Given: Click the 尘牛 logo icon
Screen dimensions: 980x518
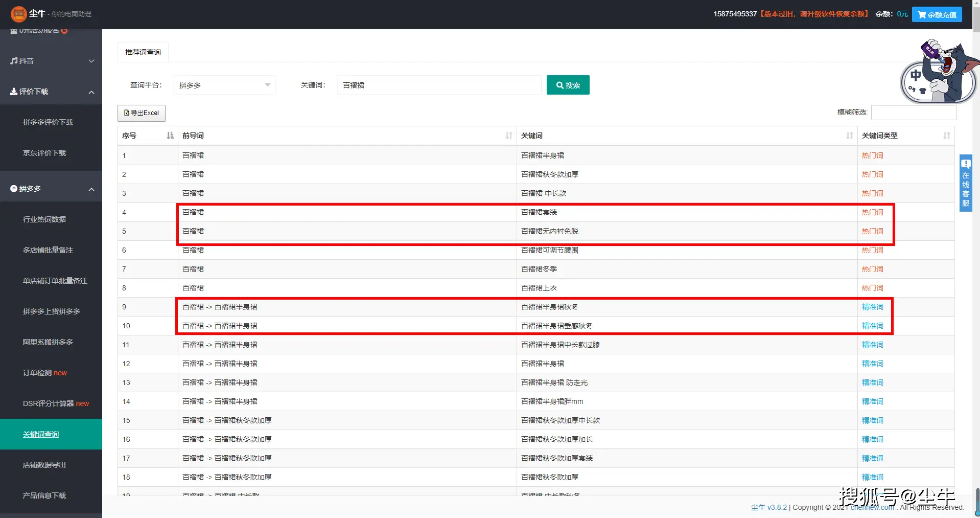Looking at the screenshot, I should [x=18, y=14].
